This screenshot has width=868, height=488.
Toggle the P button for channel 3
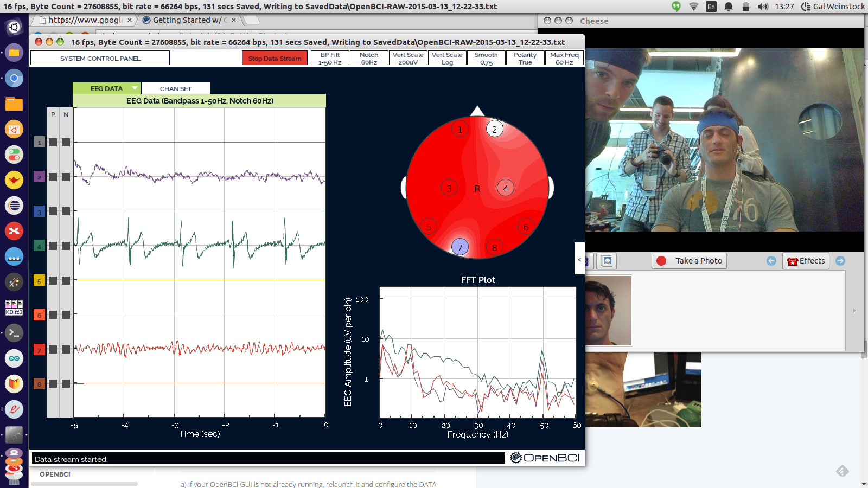[52, 211]
